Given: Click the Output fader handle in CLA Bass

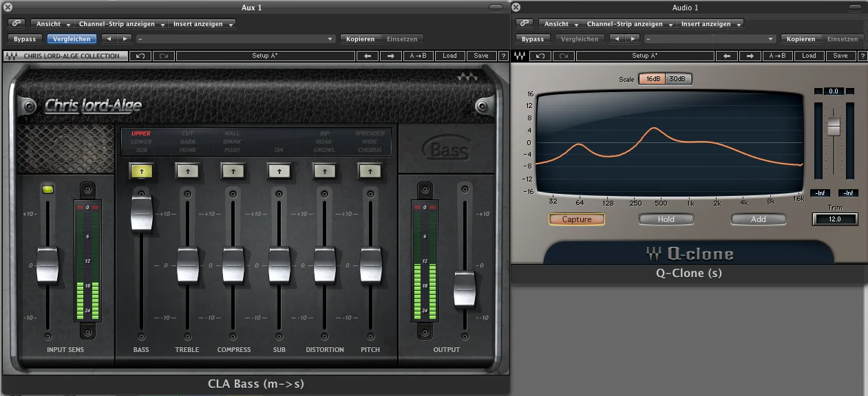Looking at the screenshot, I should click(x=465, y=289).
